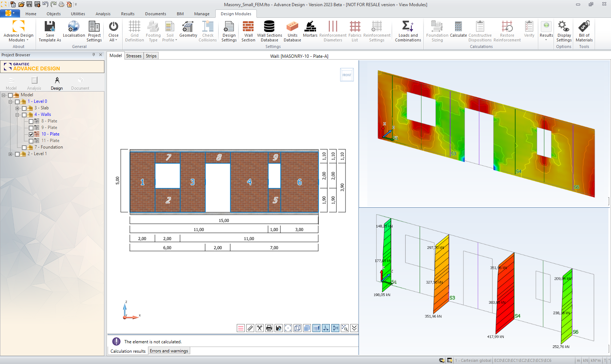
Task: Click the Cartesian global status bar entry
Action: (x=473, y=360)
